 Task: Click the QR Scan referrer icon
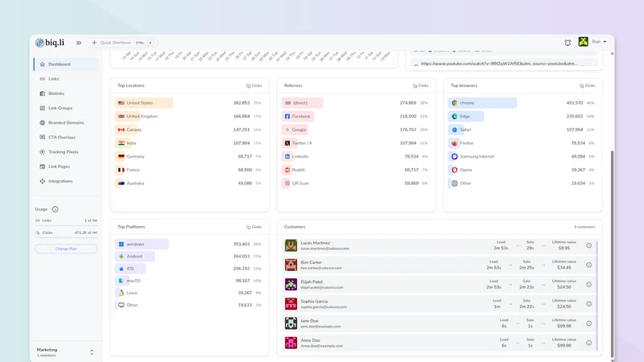(287, 183)
